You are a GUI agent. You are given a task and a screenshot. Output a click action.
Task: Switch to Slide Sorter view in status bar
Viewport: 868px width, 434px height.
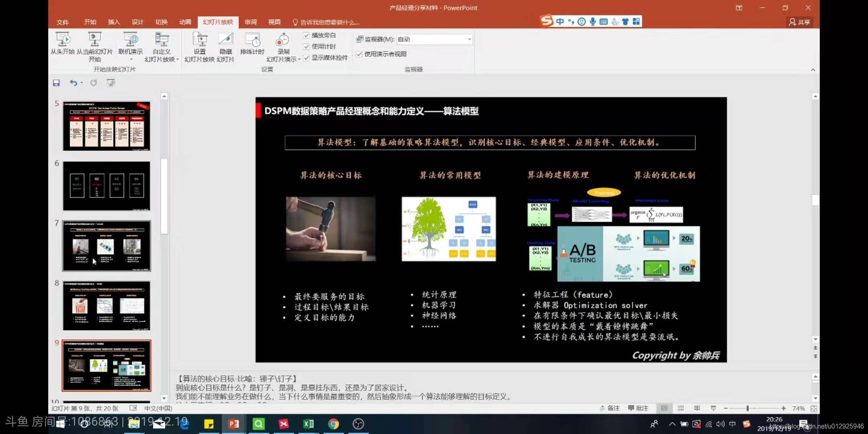[x=682, y=408]
